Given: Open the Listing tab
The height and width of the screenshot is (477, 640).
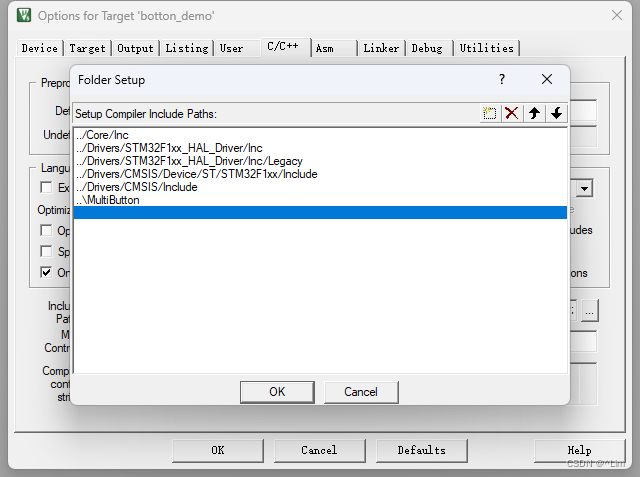Looking at the screenshot, I should pos(187,48).
